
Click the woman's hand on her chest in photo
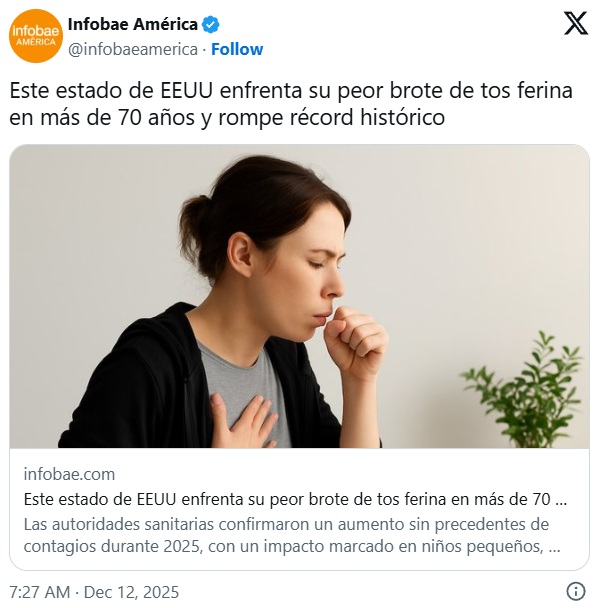(x=242, y=421)
